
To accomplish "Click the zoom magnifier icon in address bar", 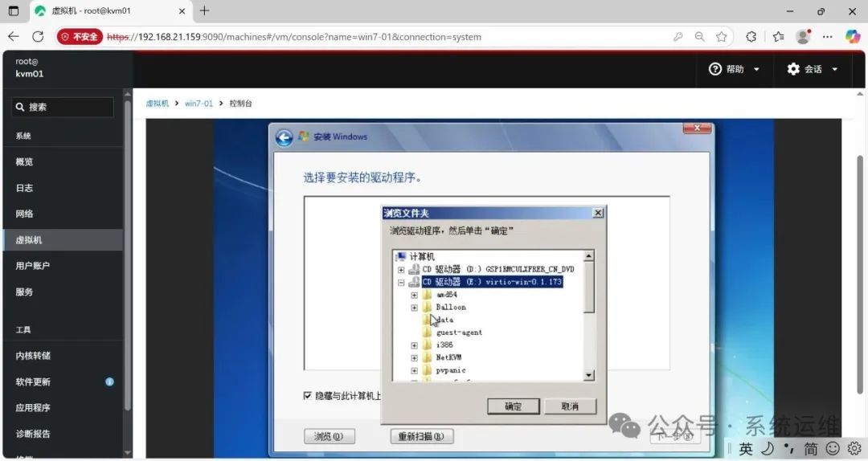I will (x=700, y=36).
